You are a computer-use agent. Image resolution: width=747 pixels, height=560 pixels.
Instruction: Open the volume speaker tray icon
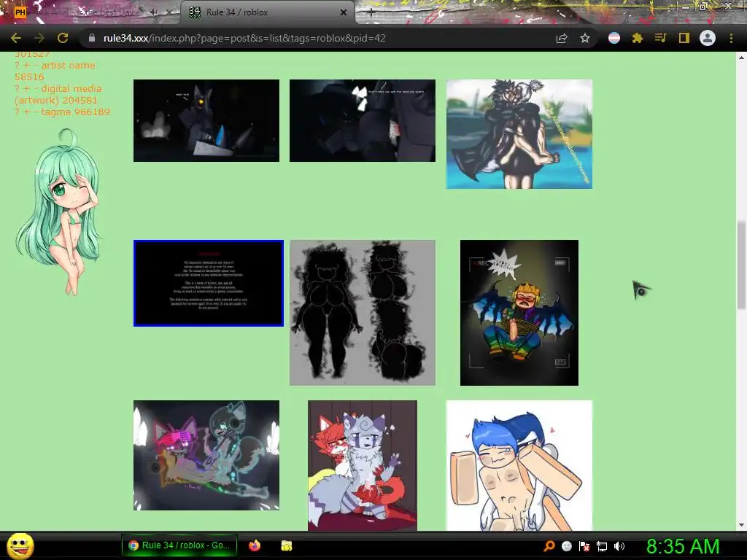coord(619,546)
